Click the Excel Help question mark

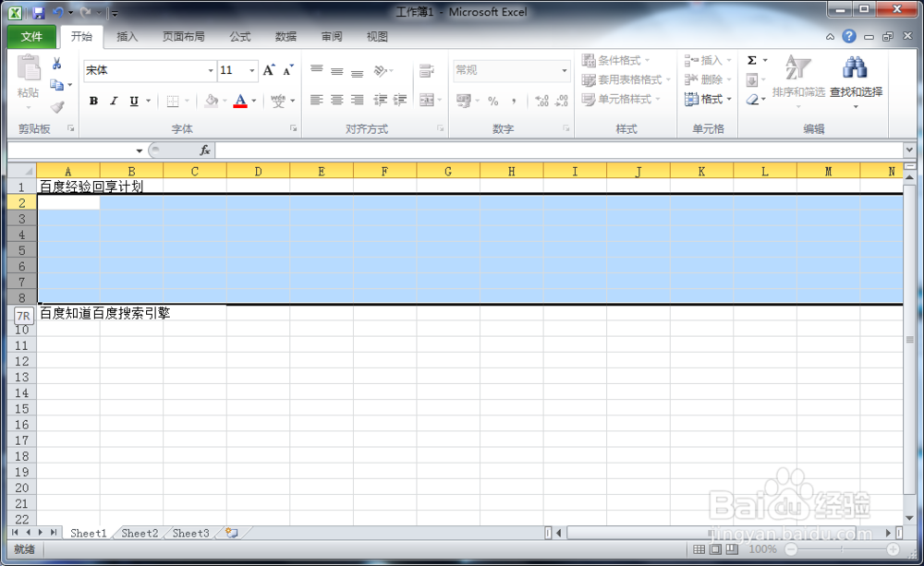click(848, 37)
